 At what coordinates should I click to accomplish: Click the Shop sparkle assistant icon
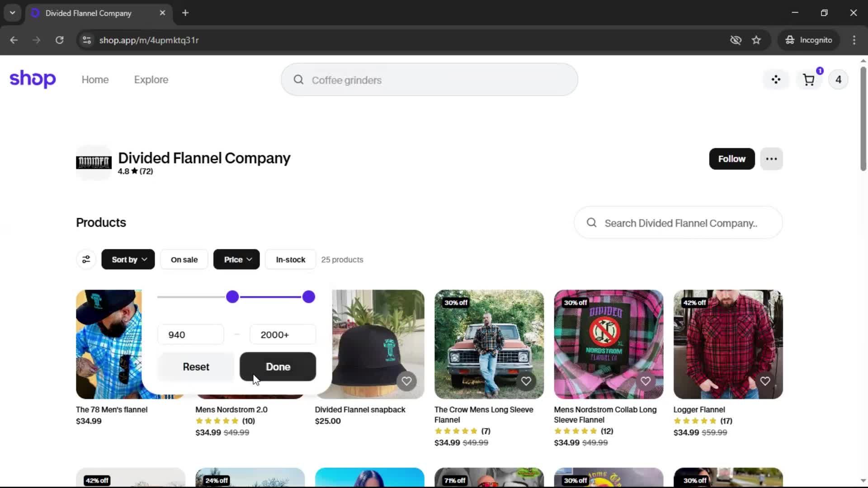(776, 80)
